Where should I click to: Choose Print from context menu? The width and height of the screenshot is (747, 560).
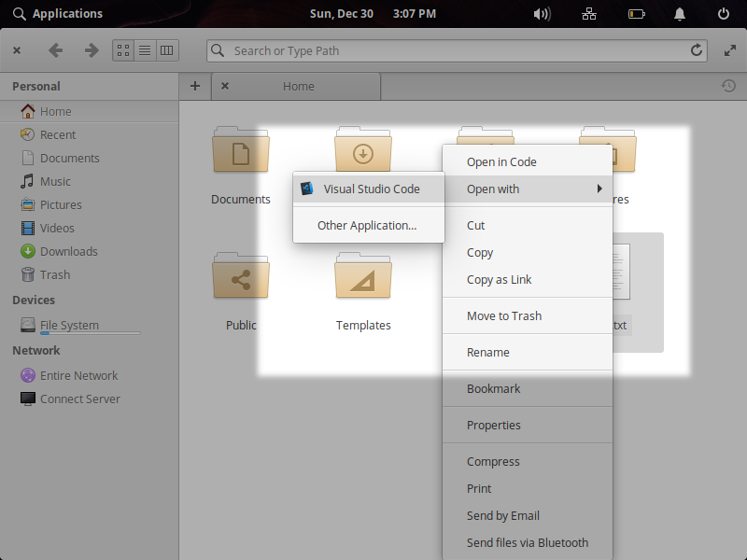click(528, 488)
